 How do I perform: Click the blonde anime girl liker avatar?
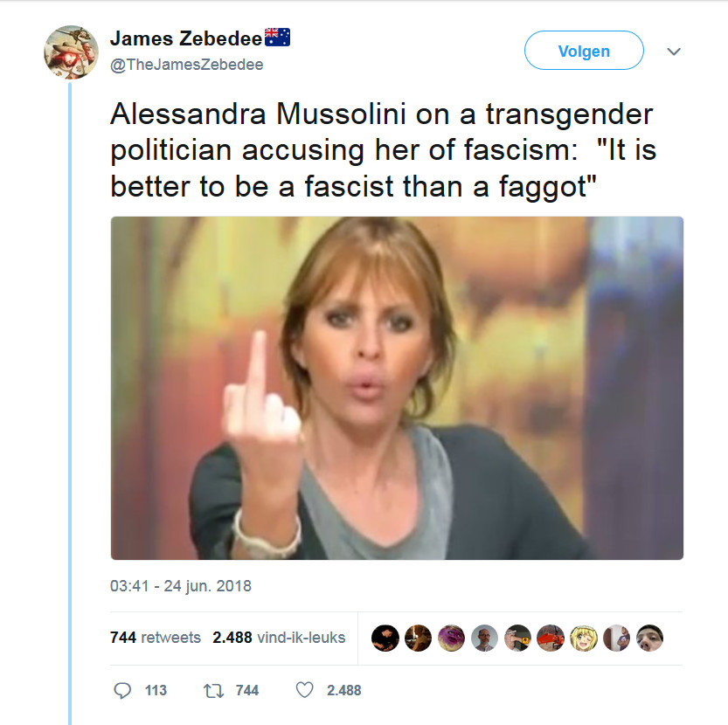click(x=583, y=638)
